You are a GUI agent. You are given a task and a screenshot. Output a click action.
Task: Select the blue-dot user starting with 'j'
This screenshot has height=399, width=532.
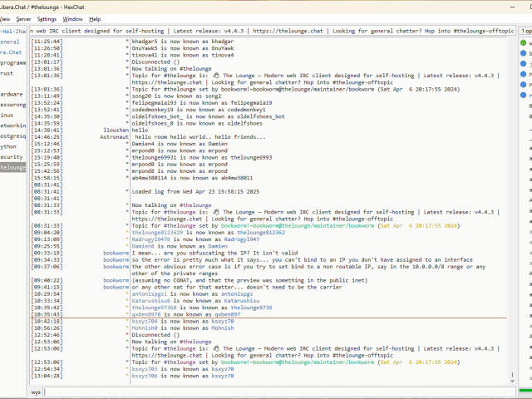tap(523, 64)
